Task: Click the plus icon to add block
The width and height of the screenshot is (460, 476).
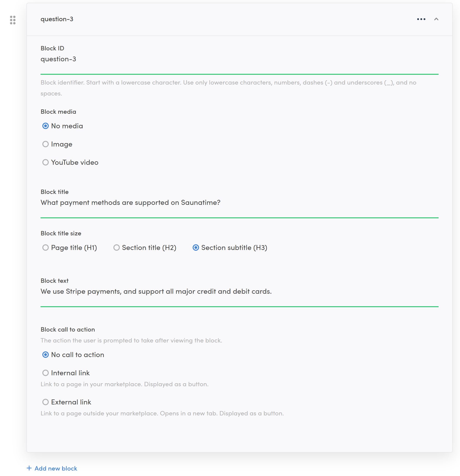Action: (29, 468)
